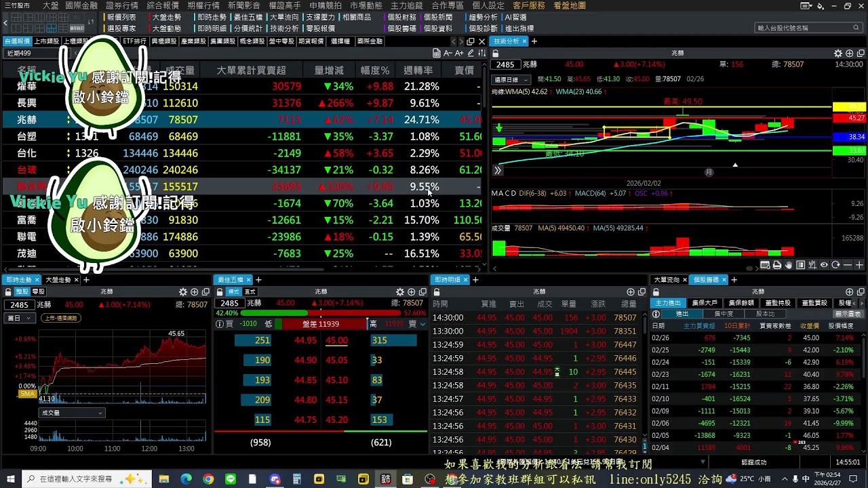Open LINE app from the taskbar
Image resolution: width=868 pixels, height=488 pixels.
(x=230, y=479)
